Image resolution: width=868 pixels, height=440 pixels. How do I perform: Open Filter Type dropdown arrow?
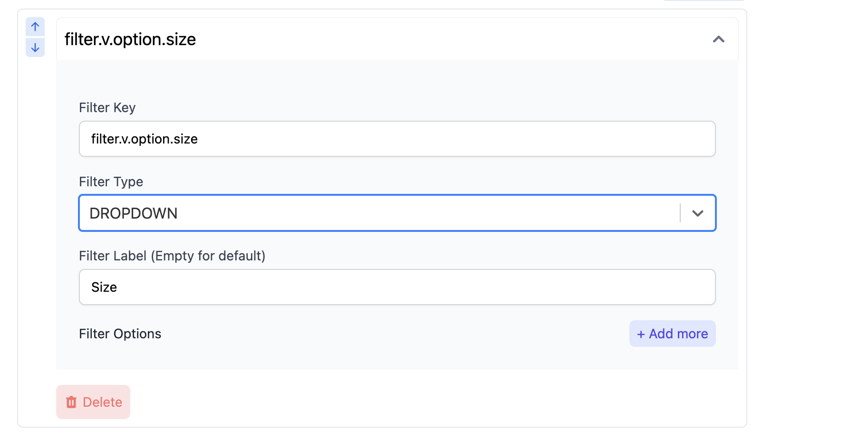coord(697,213)
